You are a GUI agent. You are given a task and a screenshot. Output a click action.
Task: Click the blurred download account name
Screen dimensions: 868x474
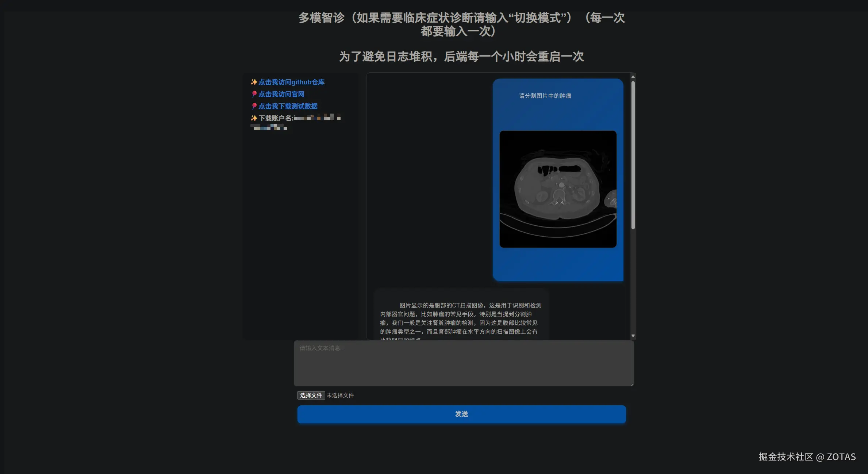[x=318, y=118]
